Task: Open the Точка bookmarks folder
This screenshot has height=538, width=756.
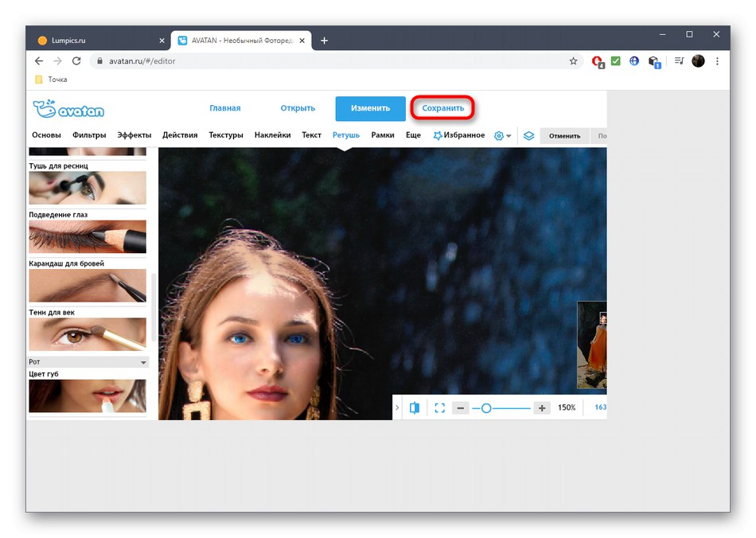Action: pos(51,80)
